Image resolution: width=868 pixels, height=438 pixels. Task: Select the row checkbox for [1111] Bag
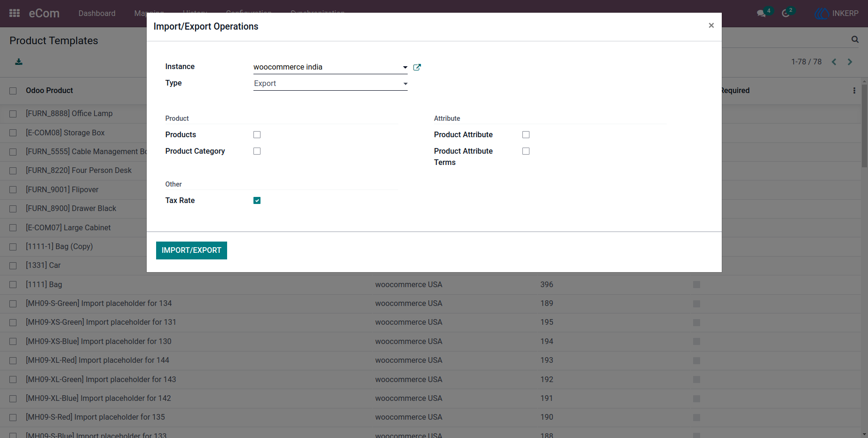[x=13, y=285]
